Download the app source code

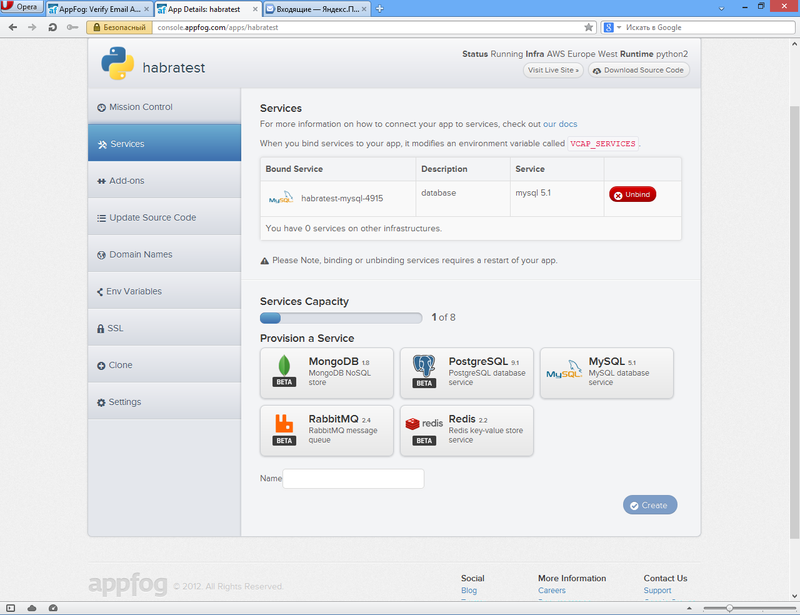coord(639,70)
